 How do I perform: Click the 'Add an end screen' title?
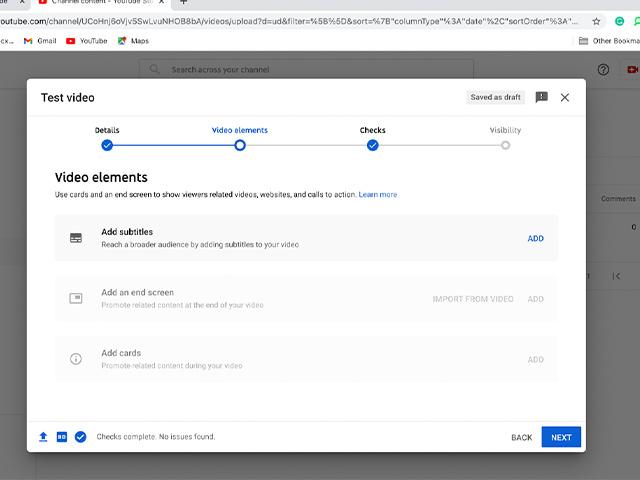point(138,292)
